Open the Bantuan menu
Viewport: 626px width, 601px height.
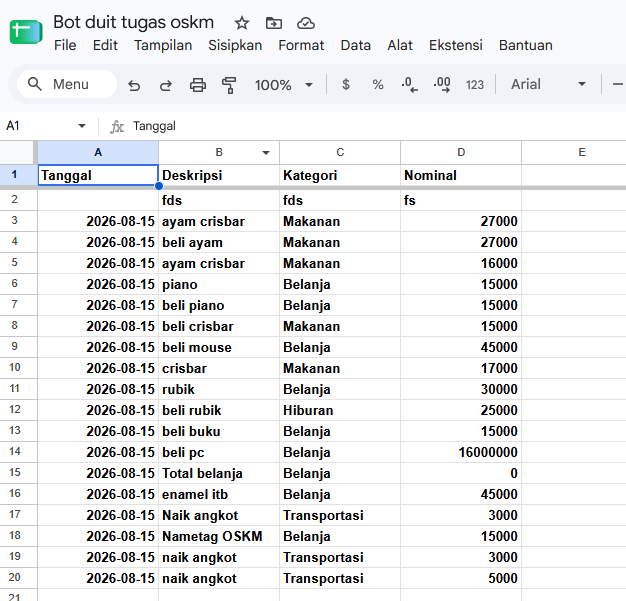(x=525, y=46)
